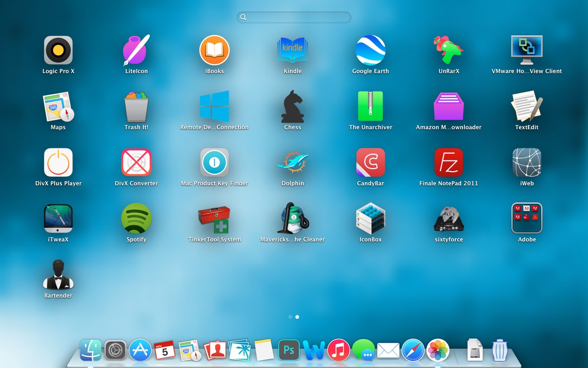Open the document stack in Dock

[x=475, y=351]
